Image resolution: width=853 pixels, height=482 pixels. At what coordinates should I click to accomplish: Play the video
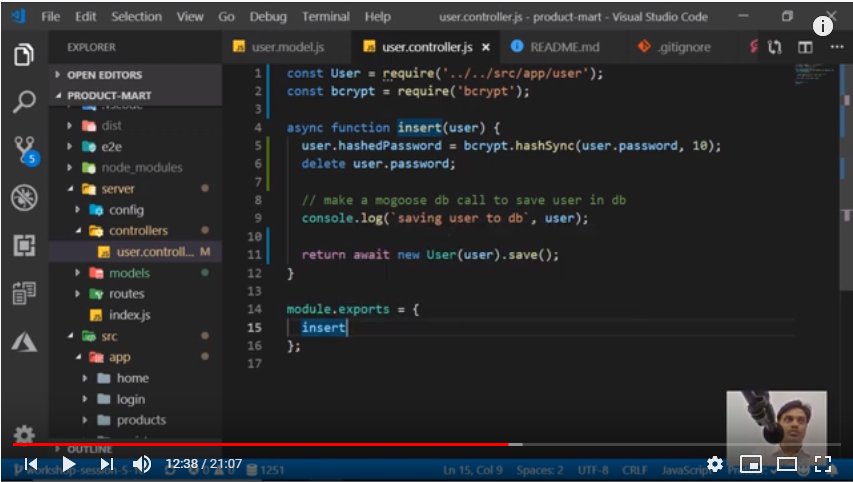(x=68, y=464)
